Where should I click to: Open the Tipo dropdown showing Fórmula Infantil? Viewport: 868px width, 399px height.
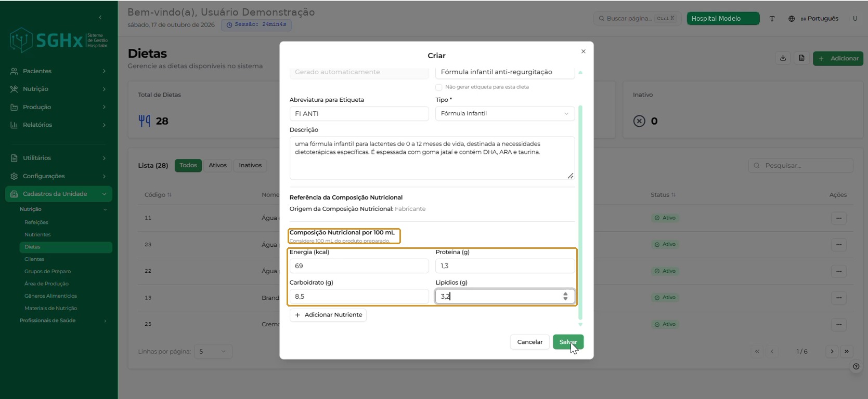[505, 114]
